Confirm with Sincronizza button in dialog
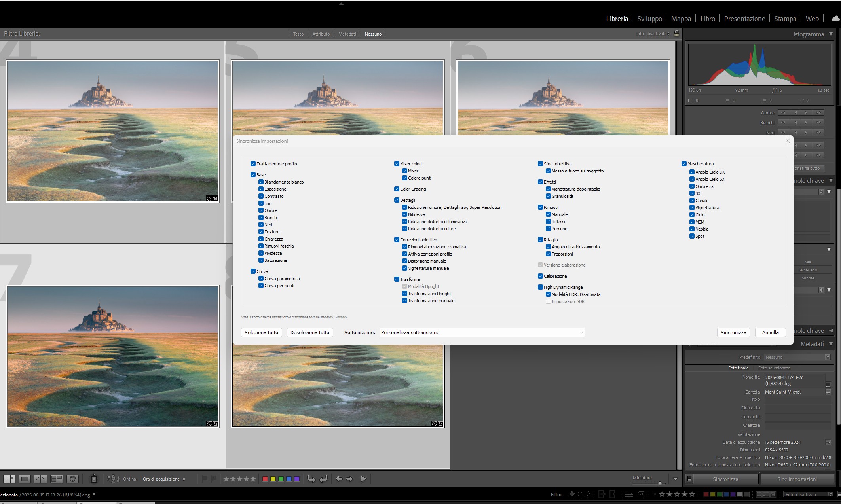 [733, 332]
